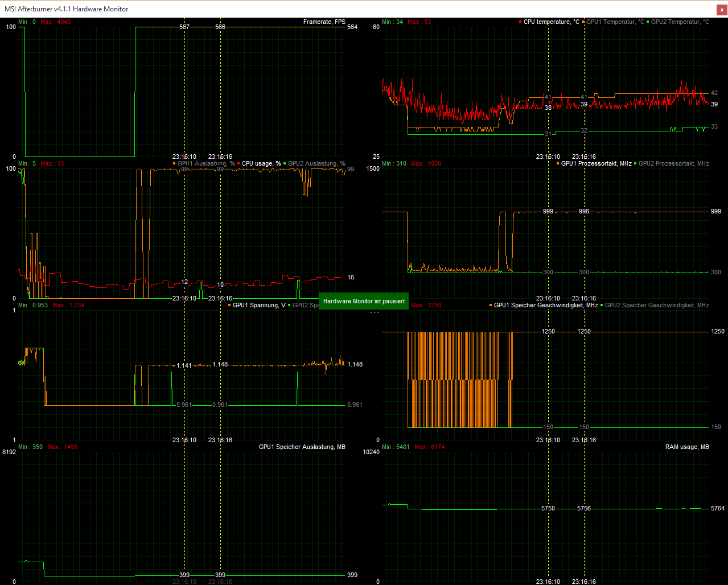Click the GPU2 temperature marker value '31'

(548, 134)
